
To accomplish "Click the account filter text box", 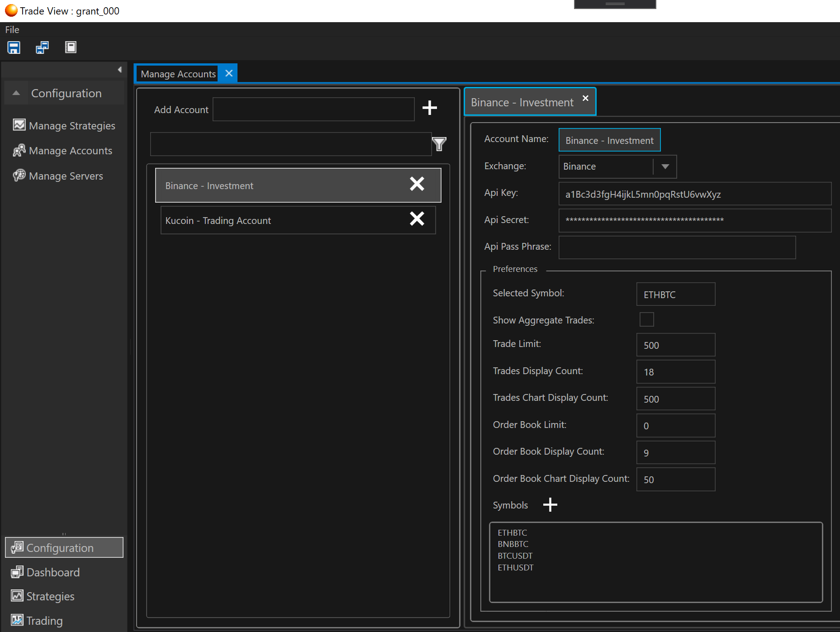I will (x=291, y=144).
